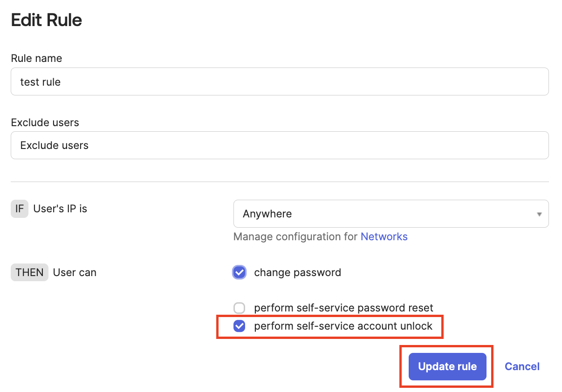Click the "perform self-service password reset" label text

point(343,308)
